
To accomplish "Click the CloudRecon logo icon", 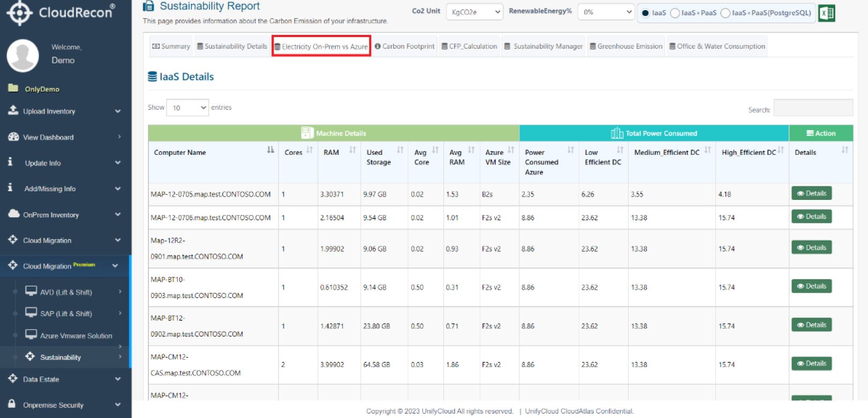I will [19, 12].
